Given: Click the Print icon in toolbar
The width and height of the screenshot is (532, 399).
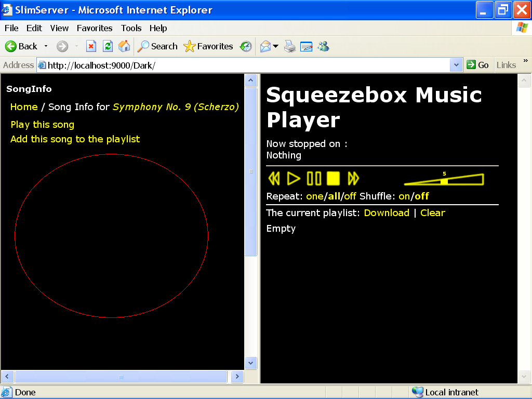Looking at the screenshot, I should point(290,46).
